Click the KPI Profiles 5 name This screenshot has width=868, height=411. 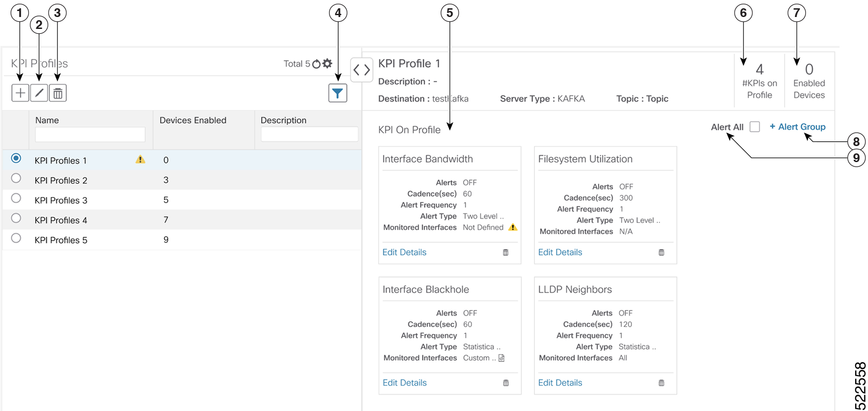coord(61,240)
